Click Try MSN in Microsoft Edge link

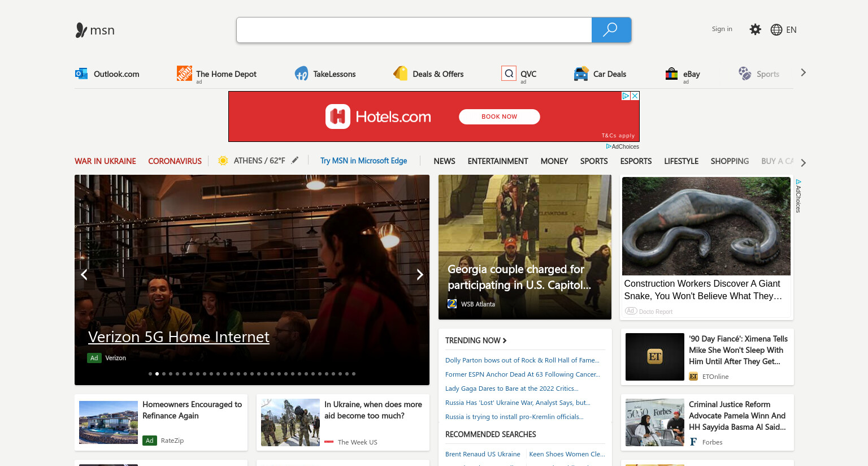363,161
